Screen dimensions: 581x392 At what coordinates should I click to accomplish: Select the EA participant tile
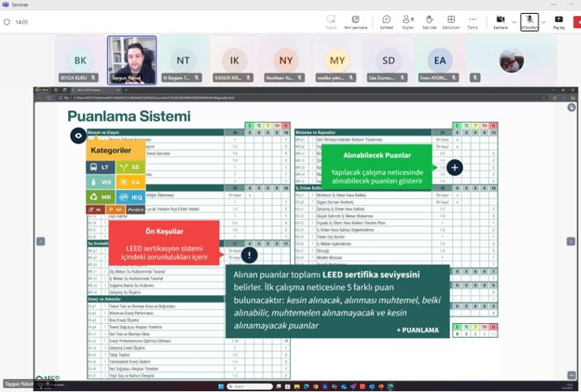tap(440, 60)
